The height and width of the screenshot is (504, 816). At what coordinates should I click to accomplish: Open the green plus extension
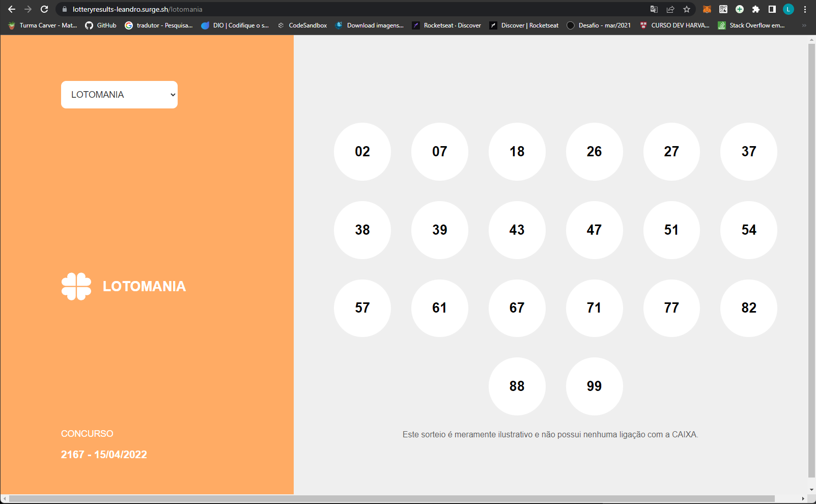pyautogui.click(x=740, y=9)
